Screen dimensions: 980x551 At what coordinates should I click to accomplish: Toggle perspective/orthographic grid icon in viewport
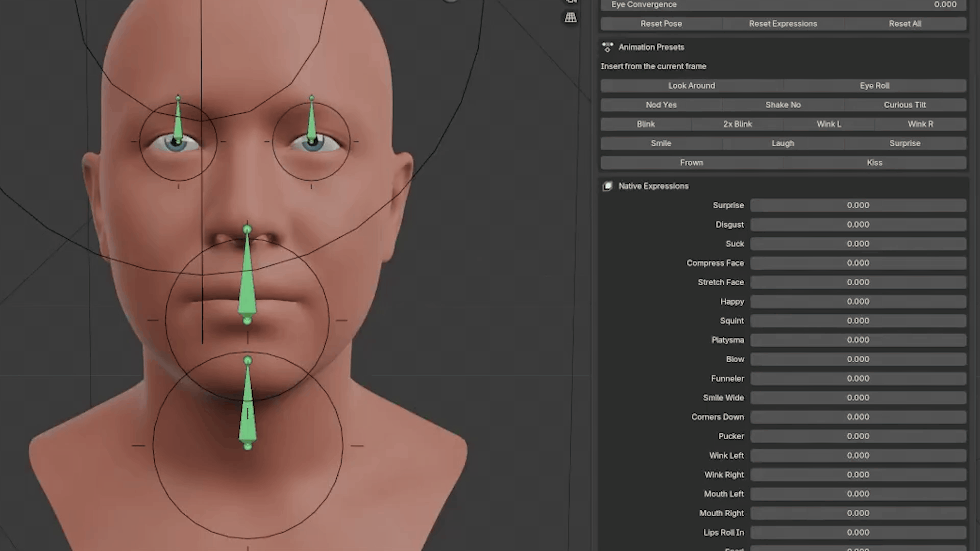tap(571, 18)
